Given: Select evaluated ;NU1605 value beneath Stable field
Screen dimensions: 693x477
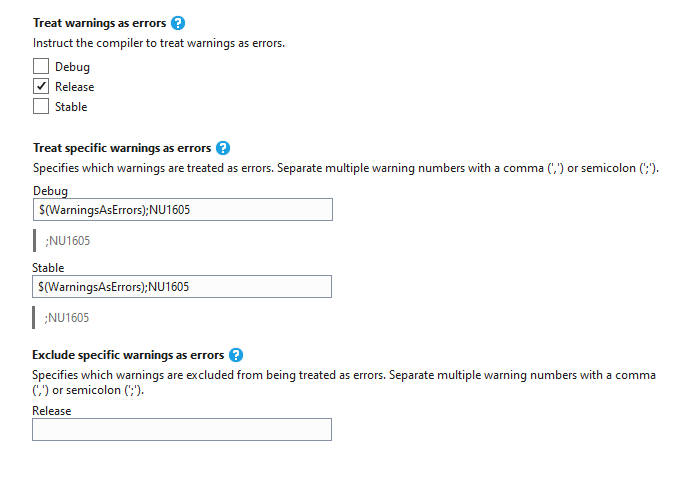Looking at the screenshot, I should click(x=67, y=318).
